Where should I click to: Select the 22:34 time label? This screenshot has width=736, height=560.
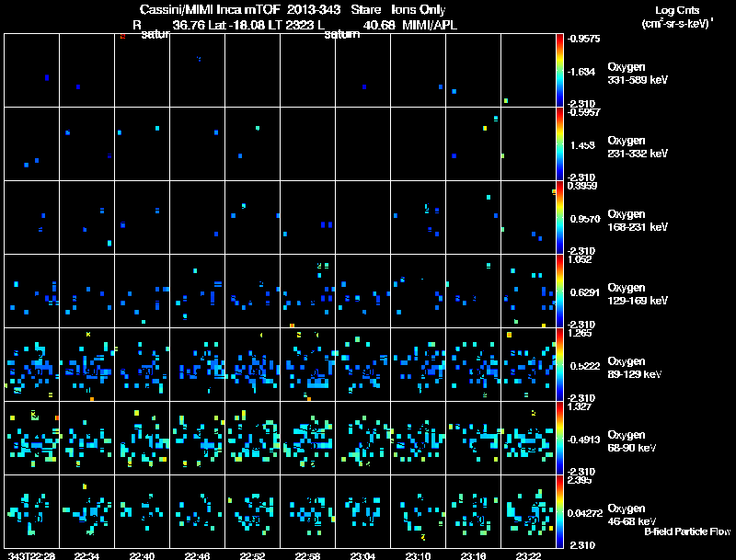click(x=86, y=555)
